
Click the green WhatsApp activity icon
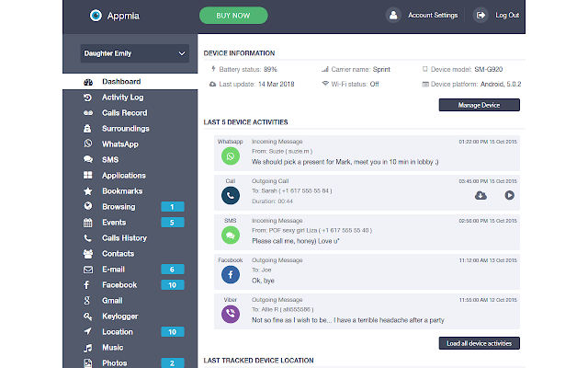(x=231, y=156)
